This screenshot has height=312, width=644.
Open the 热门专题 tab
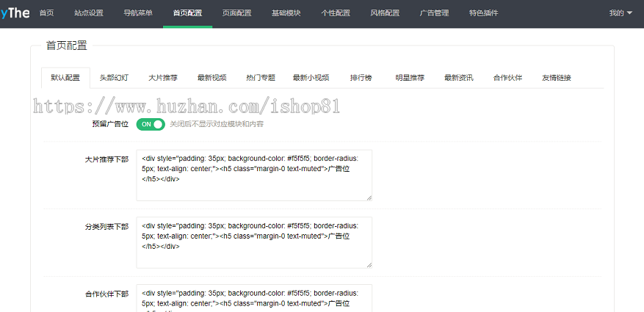click(261, 78)
